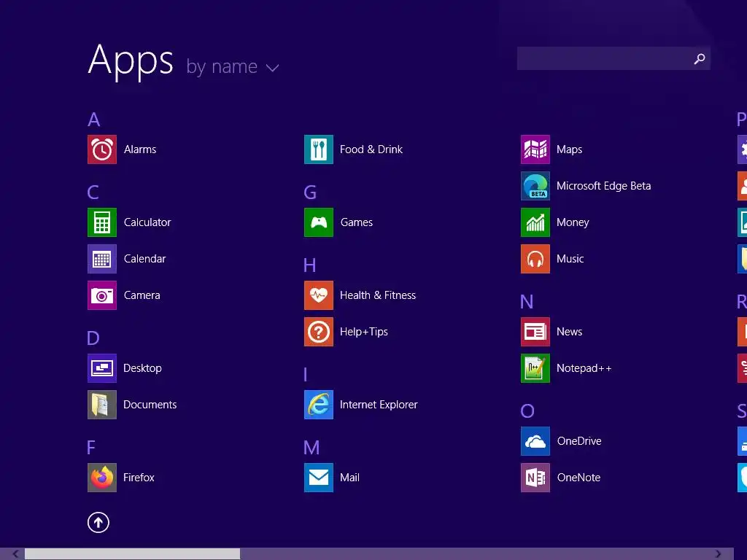Open the News app icon
Screen dimensions: 747x560
coord(535,332)
